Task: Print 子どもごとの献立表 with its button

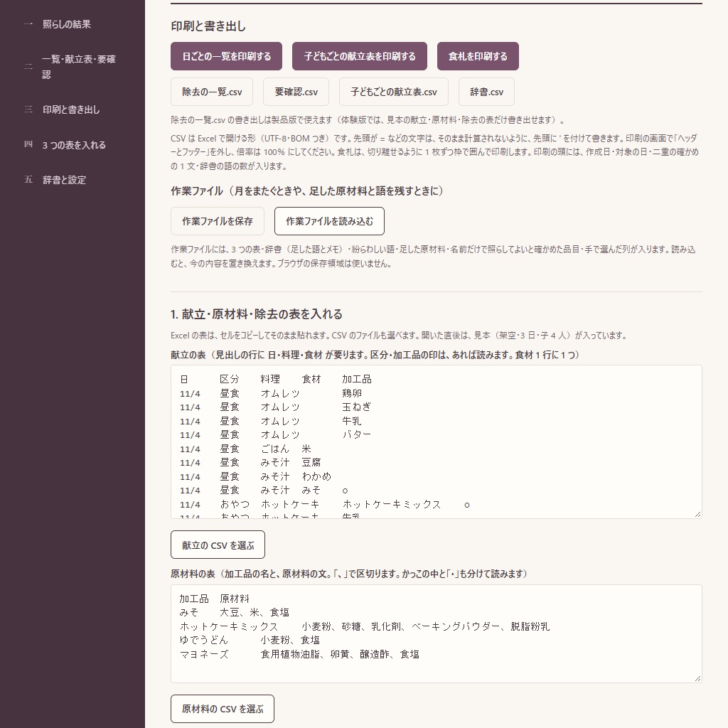Action: coord(360,56)
